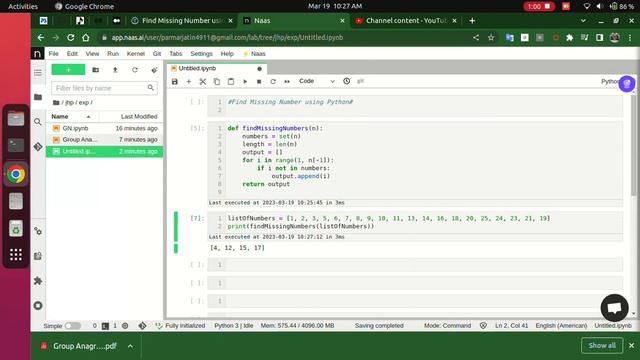Open Terminal from the Ubuntu dock
This screenshot has height=360, width=640.
point(16,145)
